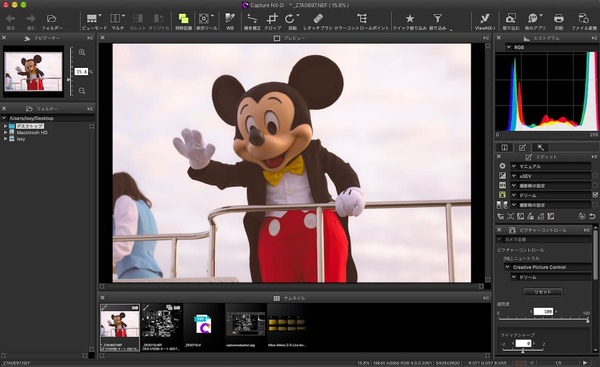600x367 pixels.
Task: Click the クイックシャープ slider track
Action: pyautogui.click(x=523, y=351)
